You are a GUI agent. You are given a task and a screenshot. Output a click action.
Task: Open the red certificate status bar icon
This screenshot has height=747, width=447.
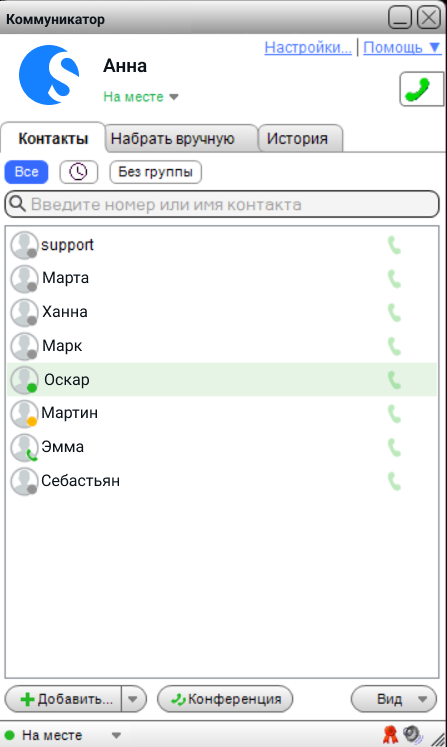coord(390,735)
